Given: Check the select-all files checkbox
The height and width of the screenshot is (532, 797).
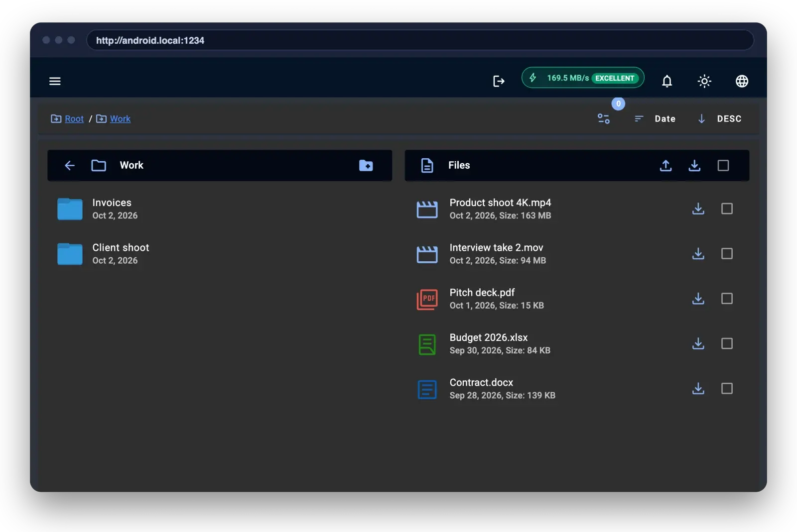Looking at the screenshot, I should pos(723,165).
